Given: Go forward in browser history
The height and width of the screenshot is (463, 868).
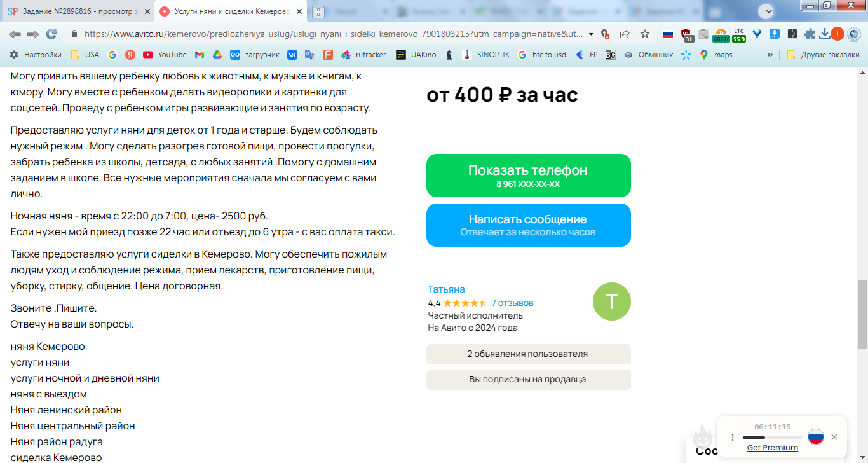Looking at the screenshot, I should 33,34.
